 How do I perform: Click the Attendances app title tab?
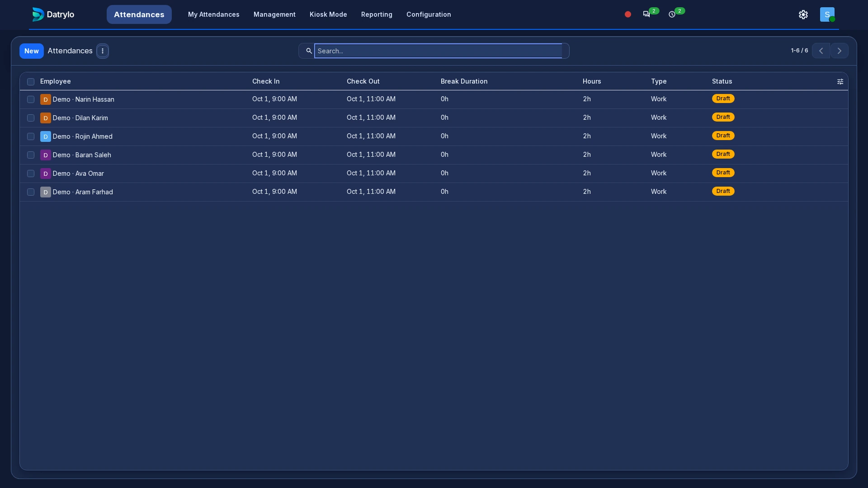[139, 14]
